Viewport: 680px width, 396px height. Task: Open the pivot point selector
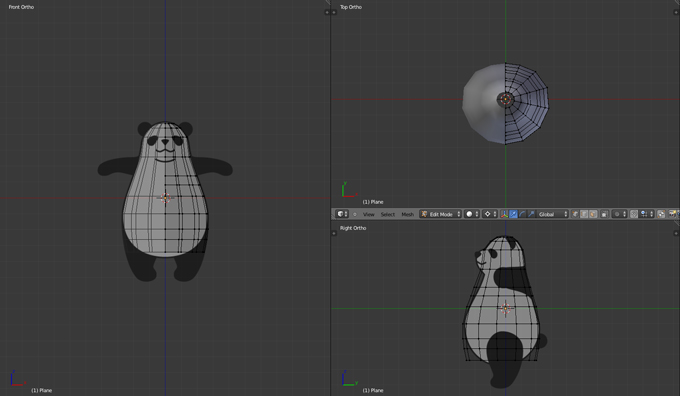click(x=490, y=214)
